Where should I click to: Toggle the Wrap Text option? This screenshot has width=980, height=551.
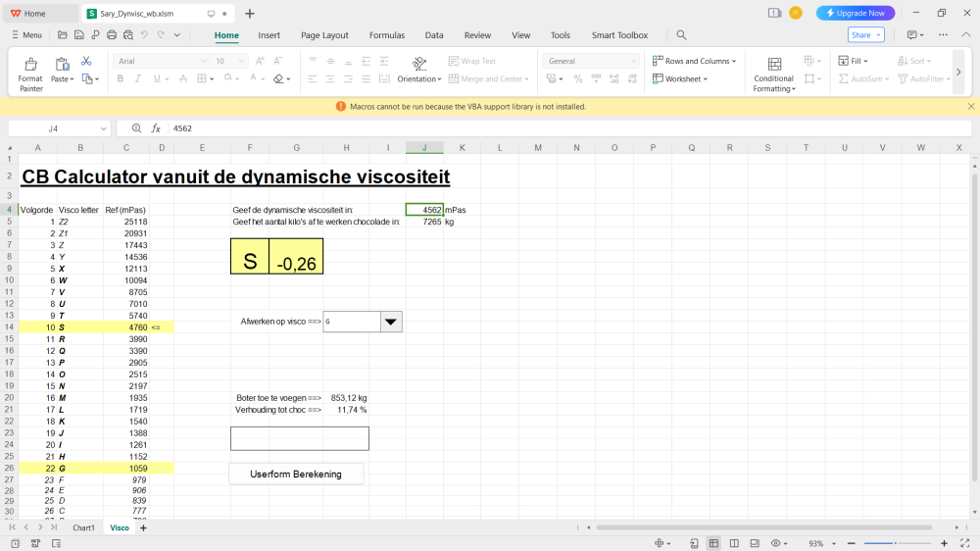click(x=471, y=61)
